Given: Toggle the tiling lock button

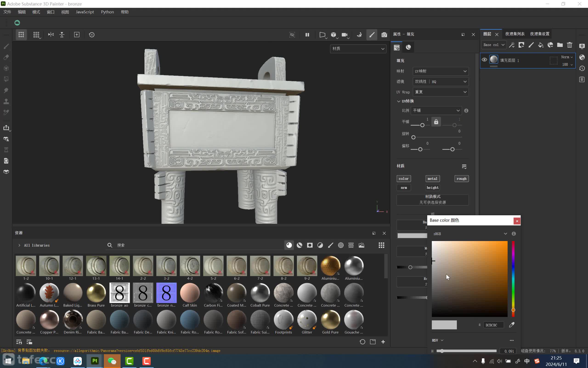Looking at the screenshot, I should [x=436, y=122].
